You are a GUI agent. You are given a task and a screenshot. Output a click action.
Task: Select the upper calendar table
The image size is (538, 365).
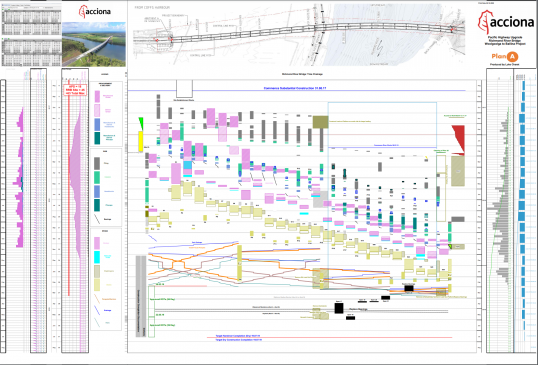click(31, 21)
